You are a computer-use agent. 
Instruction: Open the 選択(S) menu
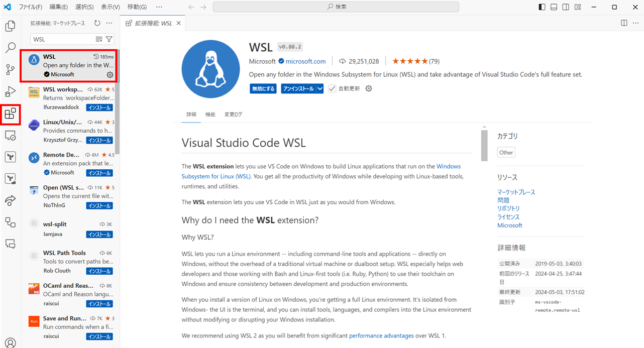84,7
